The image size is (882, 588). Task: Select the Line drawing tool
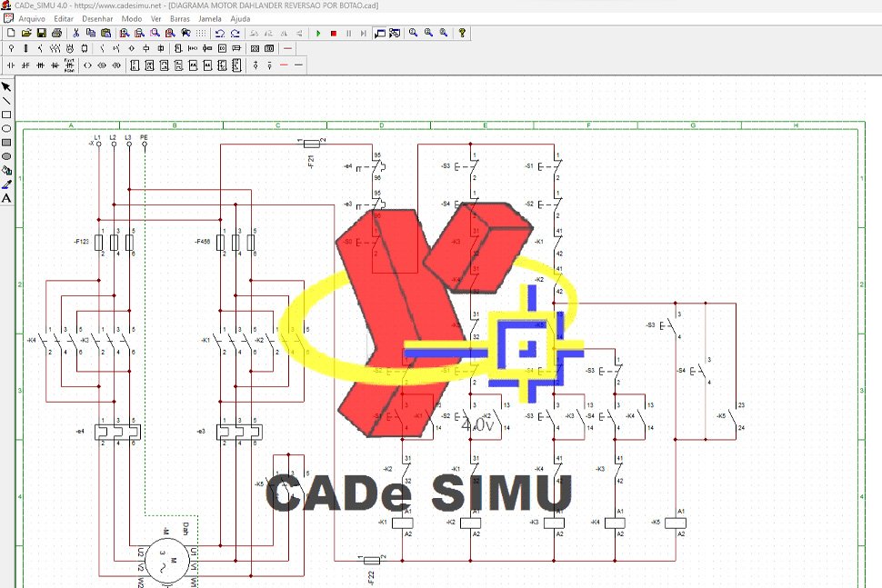click(x=6, y=101)
